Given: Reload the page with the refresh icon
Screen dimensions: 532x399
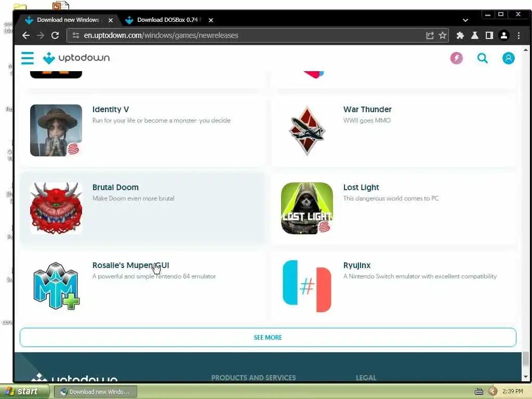Looking at the screenshot, I should click(x=55, y=35).
